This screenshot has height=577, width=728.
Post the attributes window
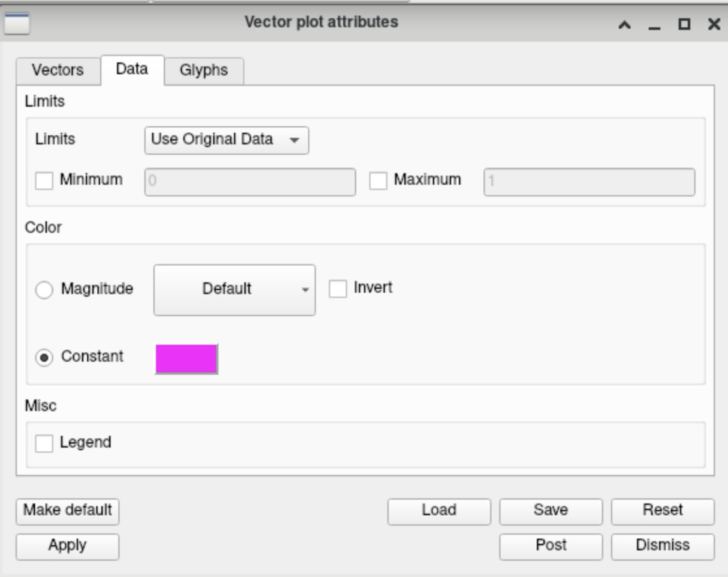coord(550,546)
